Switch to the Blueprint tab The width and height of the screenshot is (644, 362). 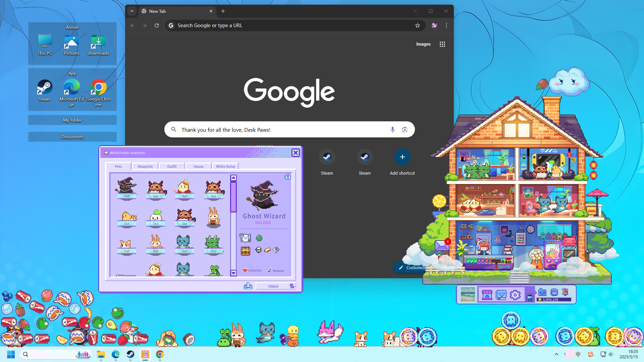coord(145,166)
